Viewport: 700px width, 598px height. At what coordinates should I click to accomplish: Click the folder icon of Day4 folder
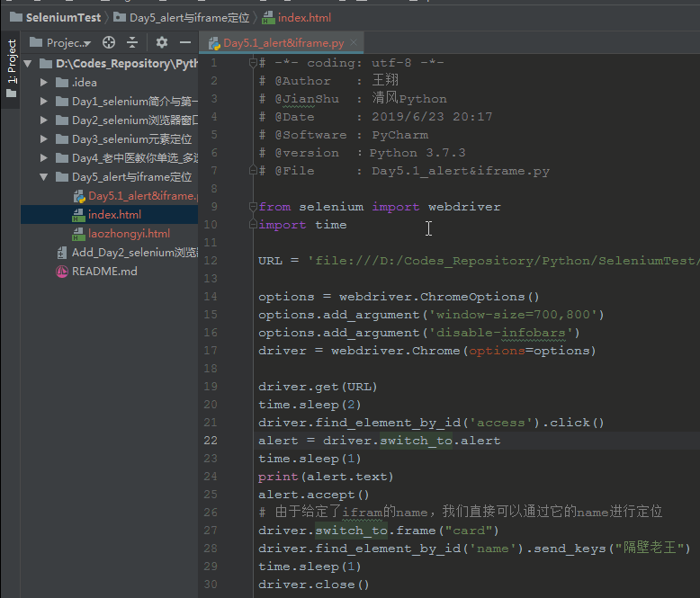coord(62,158)
